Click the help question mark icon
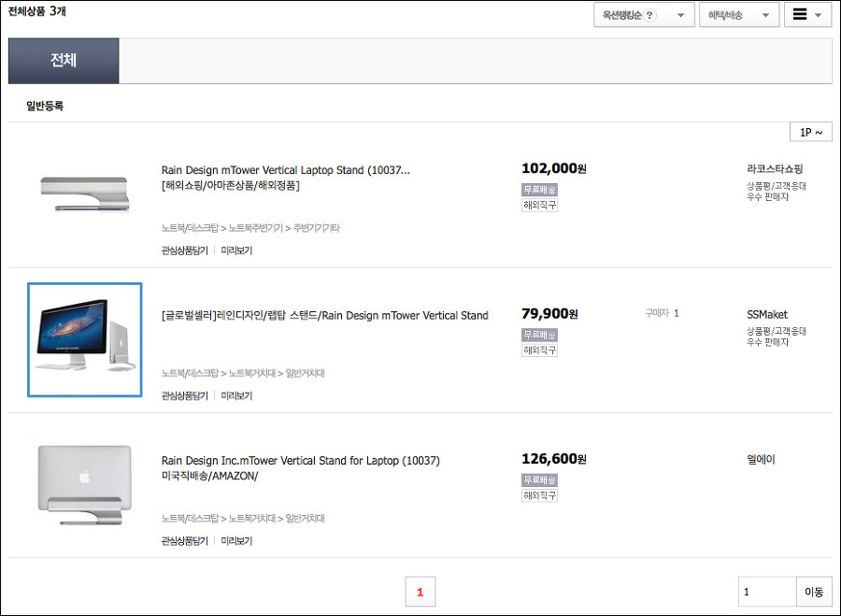Screen dimensions: 841x616 [650, 15]
